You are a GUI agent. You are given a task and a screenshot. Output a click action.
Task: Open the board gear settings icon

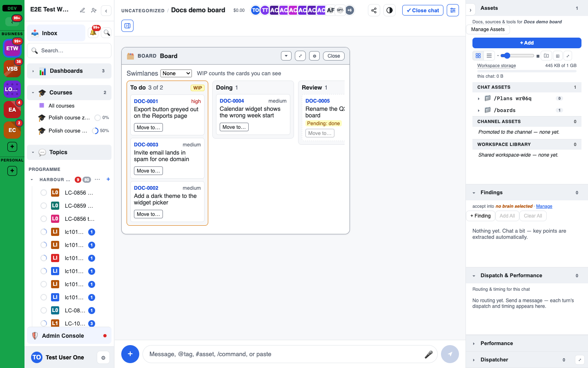click(x=314, y=56)
